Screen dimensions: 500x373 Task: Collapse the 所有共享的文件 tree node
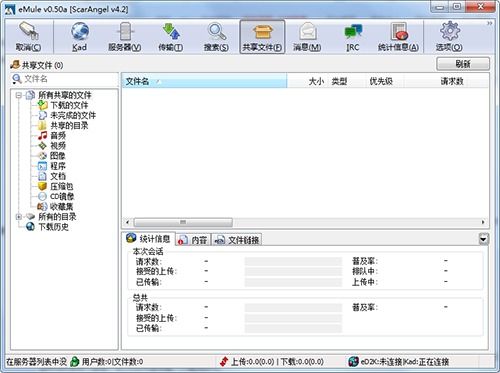click(19, 95)
